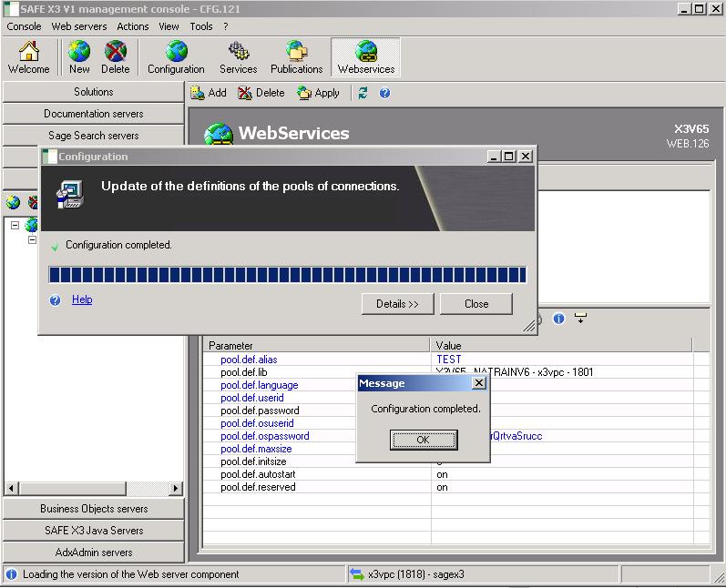The image size is (726, 588).
Task: Open the View menu
Action: tap(169, 26)
